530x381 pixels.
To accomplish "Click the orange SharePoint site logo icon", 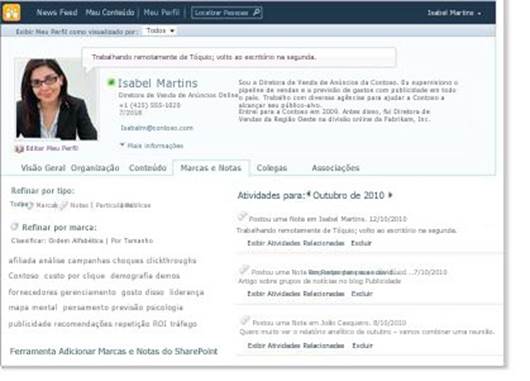I will point(11,12).
